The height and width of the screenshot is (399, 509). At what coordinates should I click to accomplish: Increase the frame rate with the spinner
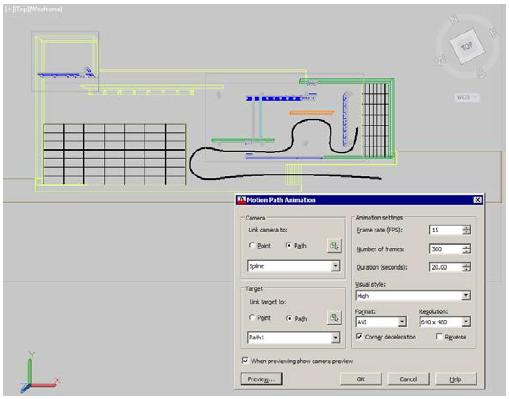[467, 228]
